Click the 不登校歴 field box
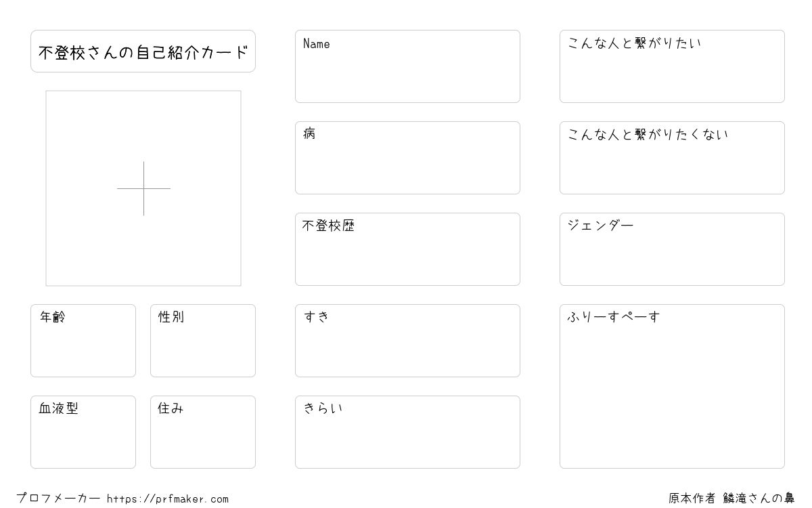Viewport: 812px width, 508px height. coord(407,249)
